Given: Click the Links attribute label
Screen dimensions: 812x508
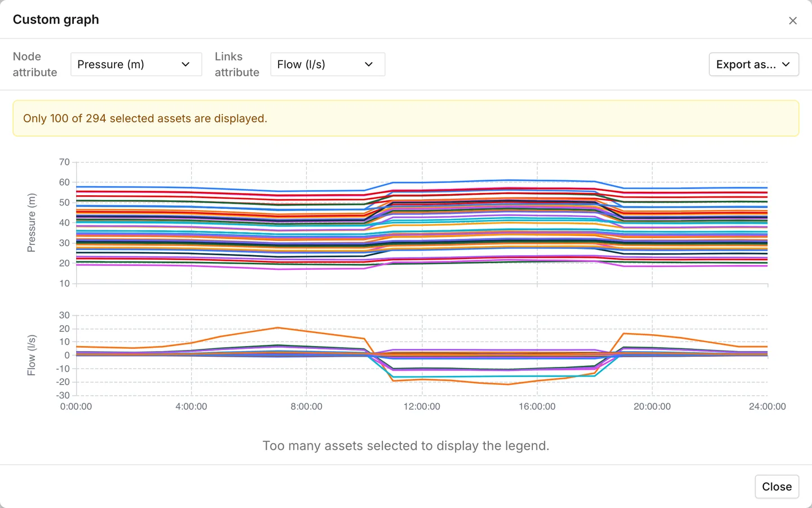Looking at the screenshot, I should [x=237, y=64].
